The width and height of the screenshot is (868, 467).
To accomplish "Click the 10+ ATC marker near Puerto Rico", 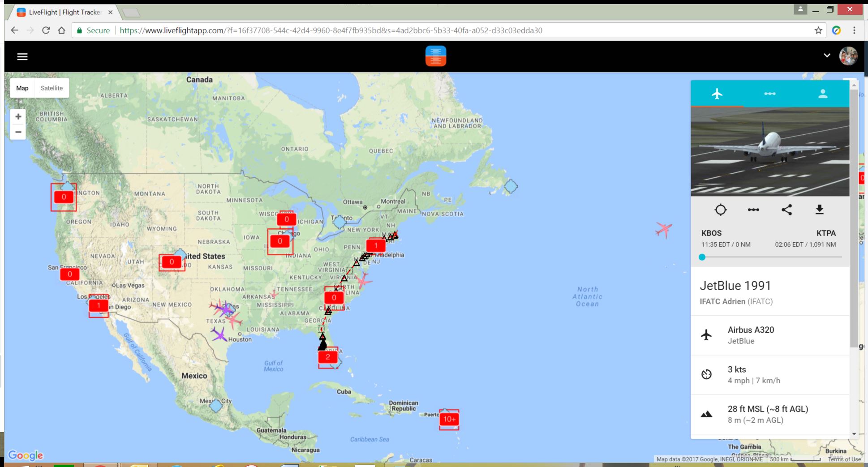I will click(449, 420).
